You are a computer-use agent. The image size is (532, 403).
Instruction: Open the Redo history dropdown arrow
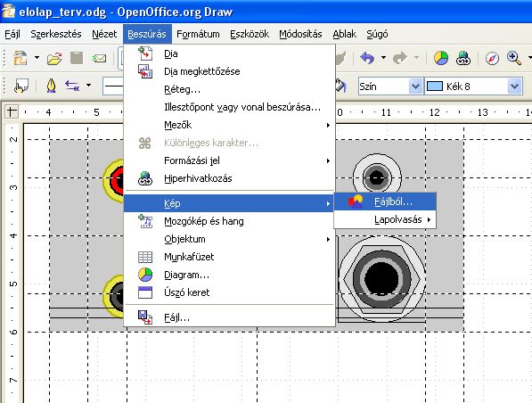[x=416, y=58]
